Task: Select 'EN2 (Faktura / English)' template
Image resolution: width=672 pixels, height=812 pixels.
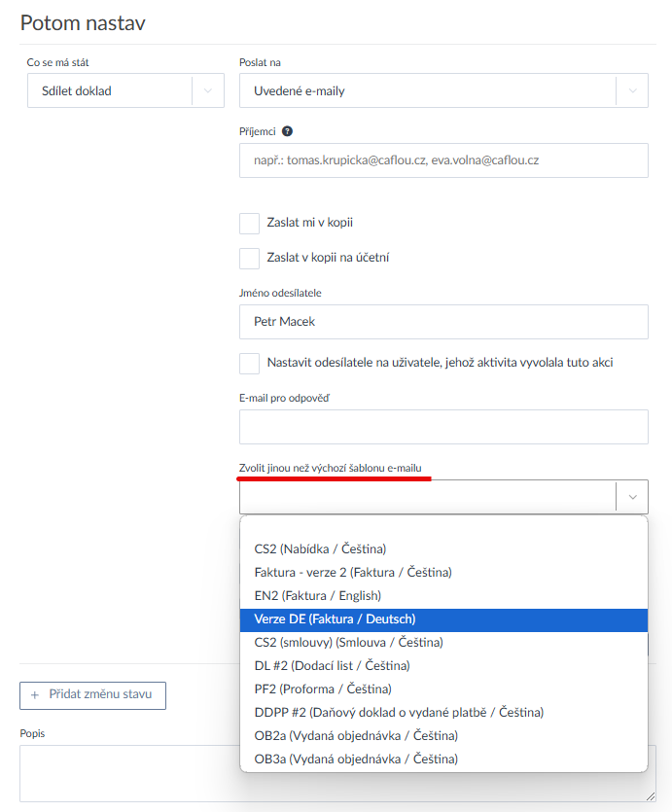Action: coord(317,595)
